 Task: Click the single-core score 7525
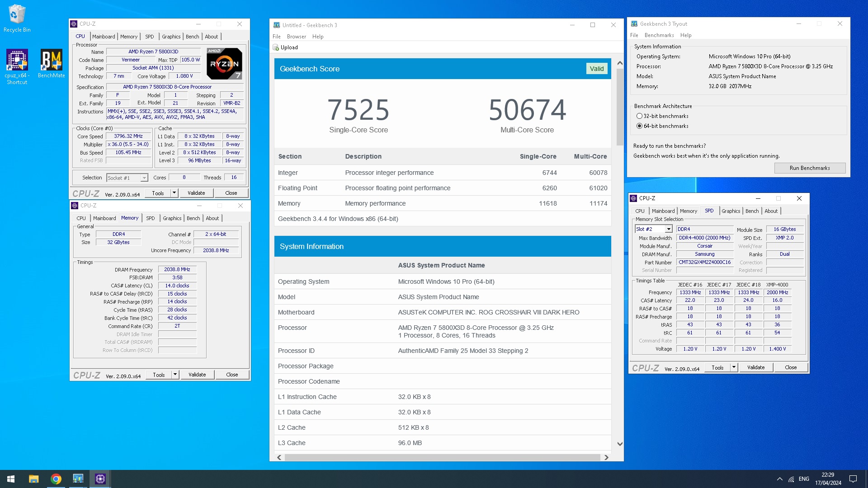pyautogui.click(x=359, y=110)
